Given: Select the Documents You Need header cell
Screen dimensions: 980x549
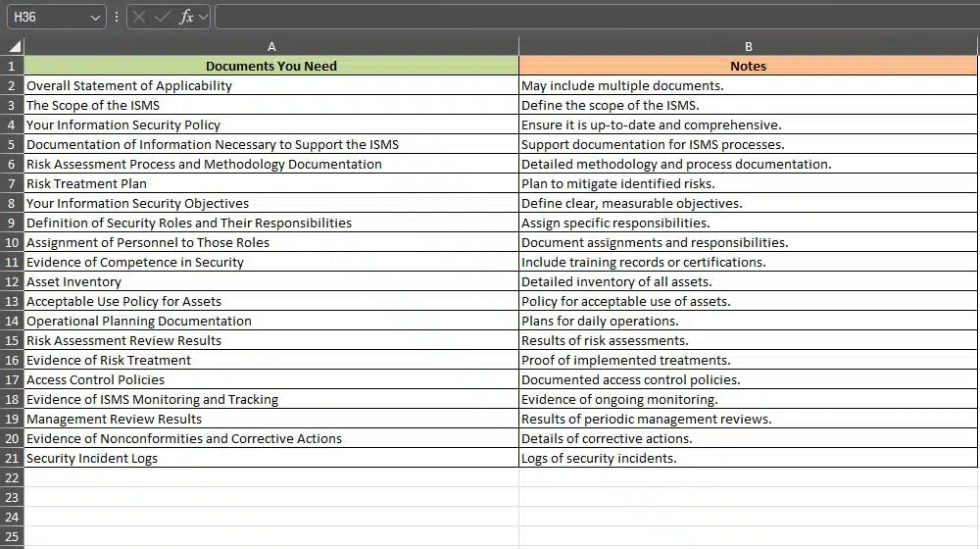Looking at the screenshot, I should 271,66.
